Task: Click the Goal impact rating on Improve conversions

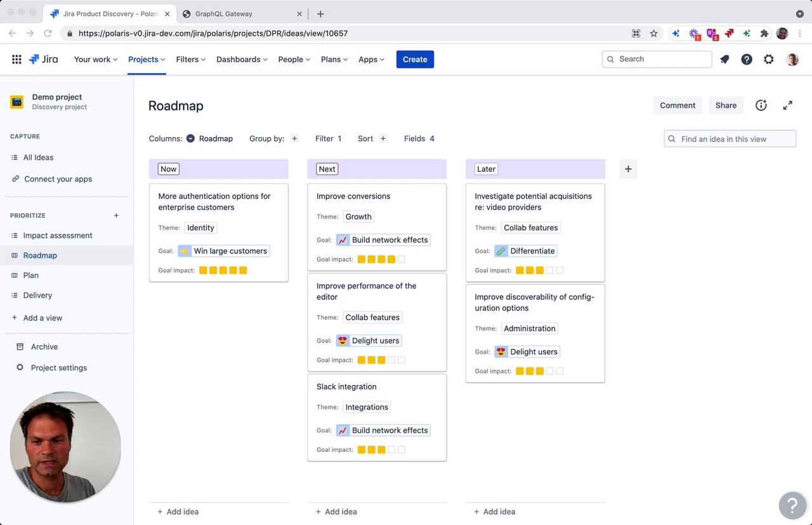Action: [x=381, y=259]
